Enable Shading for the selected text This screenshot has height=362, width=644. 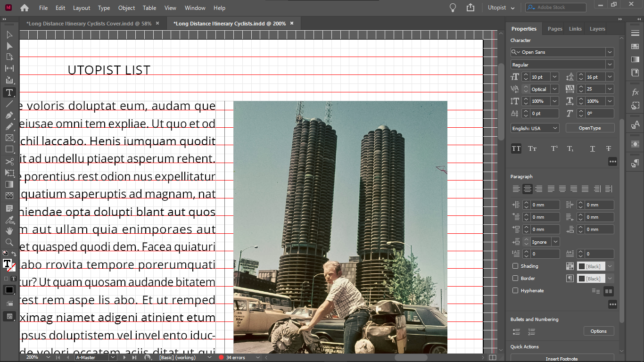click(x=515, y=266)
